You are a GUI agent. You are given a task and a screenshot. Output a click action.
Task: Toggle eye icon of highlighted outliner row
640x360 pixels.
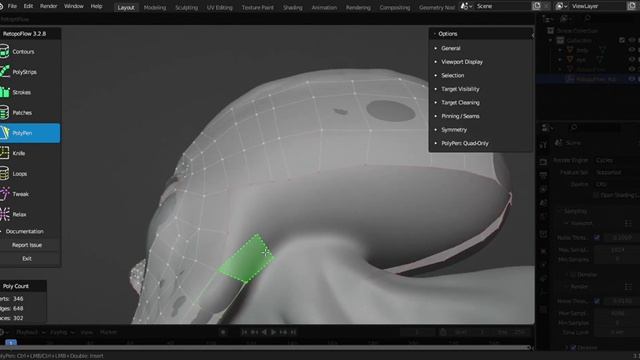pyautogui.click(x=632, y=79)
